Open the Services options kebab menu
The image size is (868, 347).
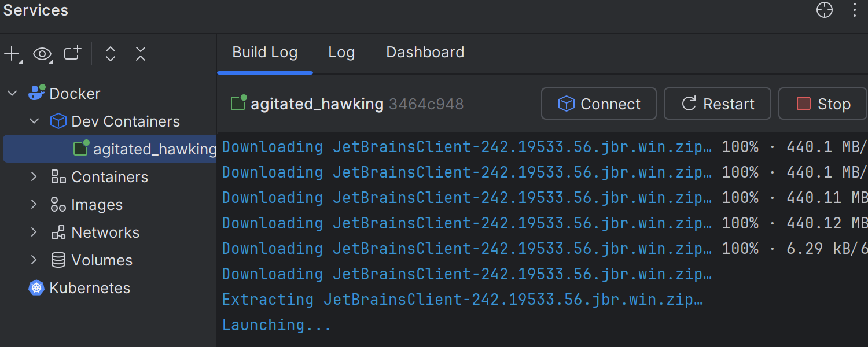855,10
